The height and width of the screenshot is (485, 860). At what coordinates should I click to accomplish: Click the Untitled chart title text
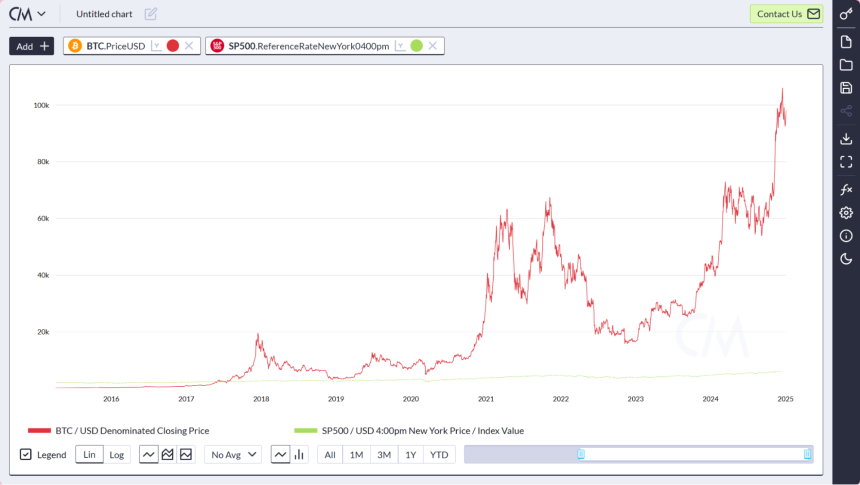[x=104, y=14]
